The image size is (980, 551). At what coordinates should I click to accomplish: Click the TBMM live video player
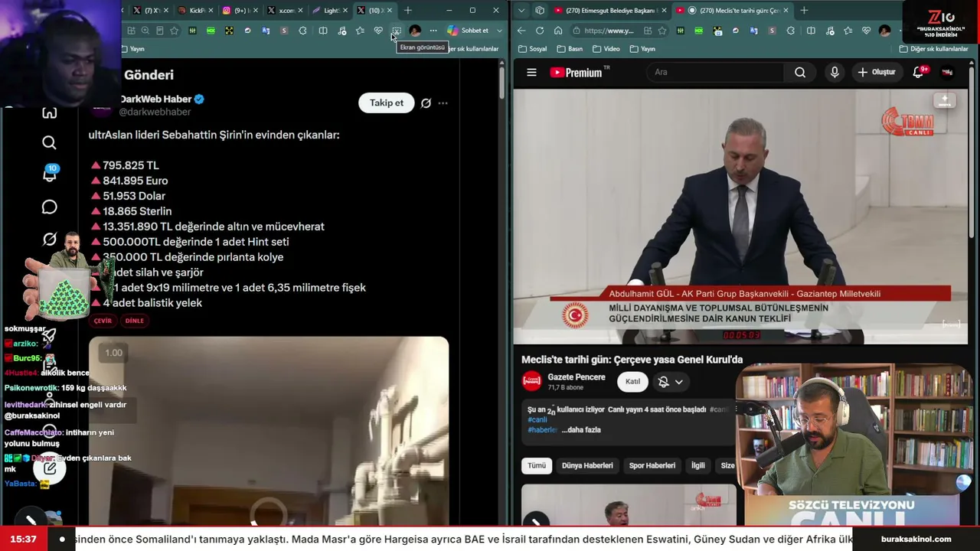tap(740, 217)
